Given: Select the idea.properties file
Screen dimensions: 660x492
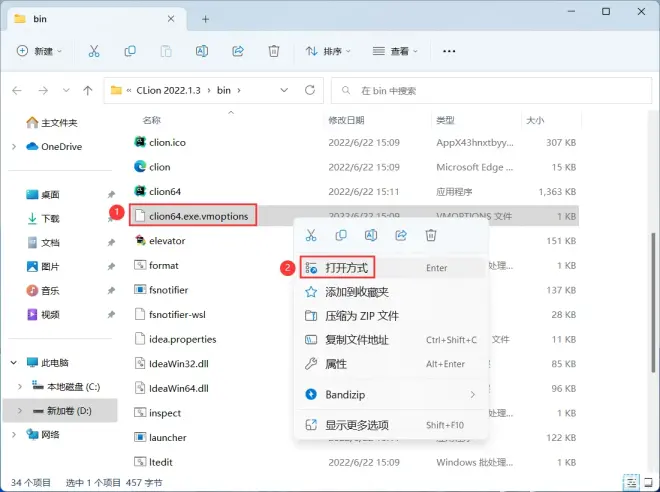Looking at the screenshot, I should coord(183,340).
